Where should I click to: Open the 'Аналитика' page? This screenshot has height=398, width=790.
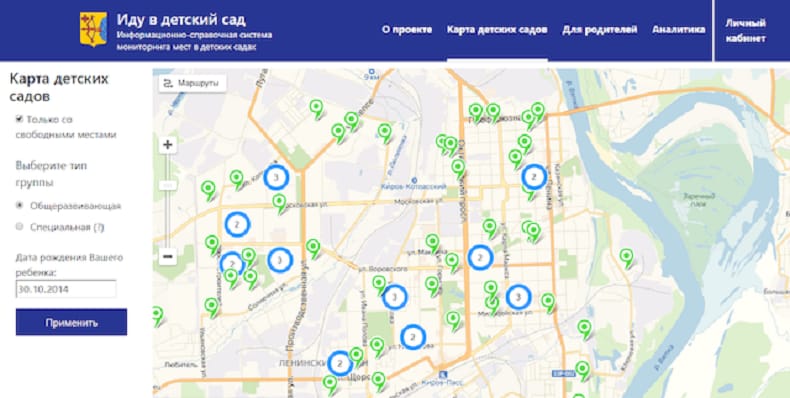(x=678, y=30)
